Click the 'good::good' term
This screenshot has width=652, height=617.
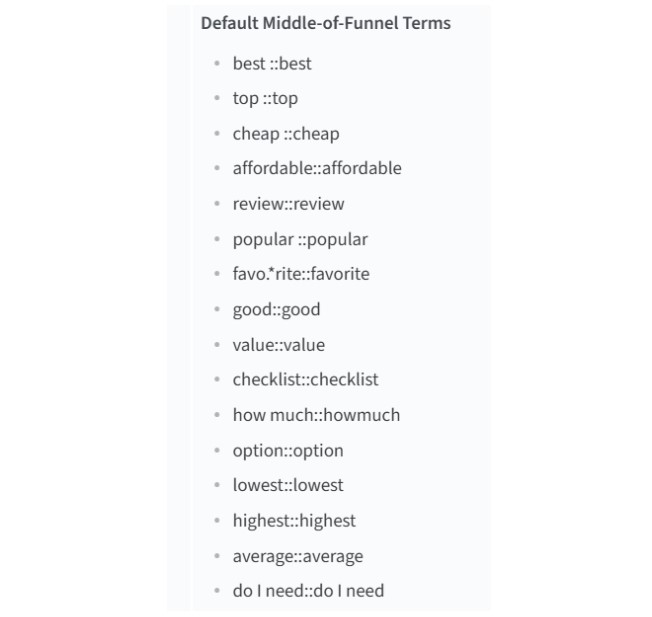coord(277,310)
